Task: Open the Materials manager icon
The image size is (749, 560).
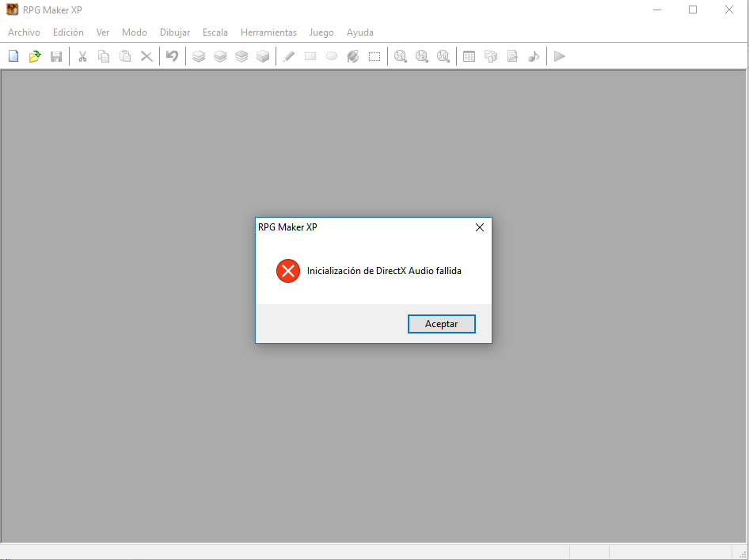Action: [x=491, y=56]
